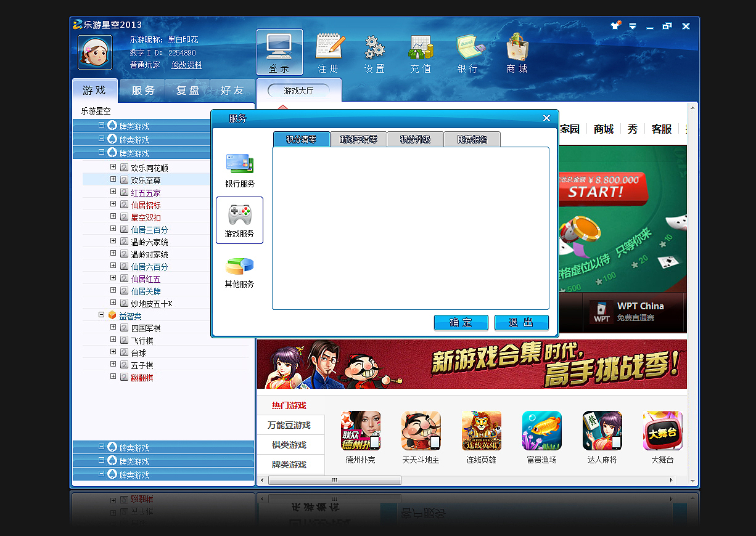Screen dimensions: 756x536
Task: Select 银行服务 in the service dialog sidebar
Action: [239, 169]
